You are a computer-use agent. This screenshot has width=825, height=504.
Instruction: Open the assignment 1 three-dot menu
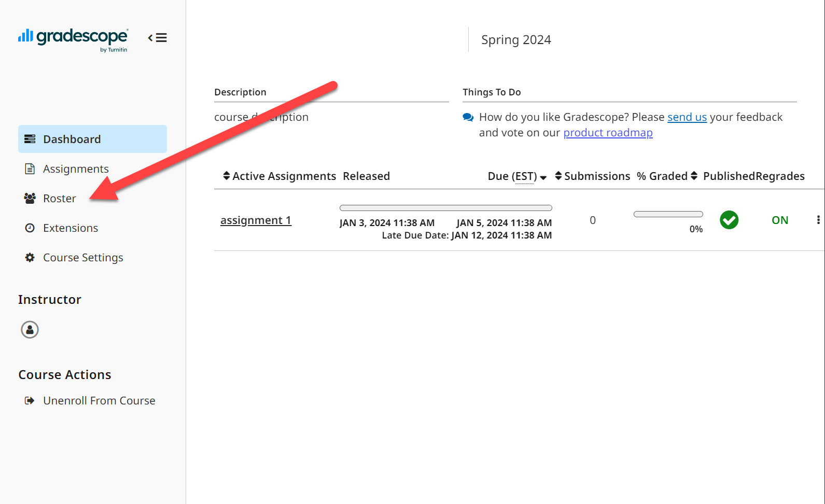pos(818,220)
